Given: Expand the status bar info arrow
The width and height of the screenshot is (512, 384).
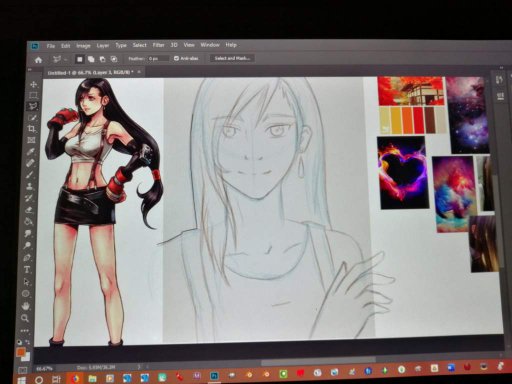Looking at the screenshot, I should 139,367.
